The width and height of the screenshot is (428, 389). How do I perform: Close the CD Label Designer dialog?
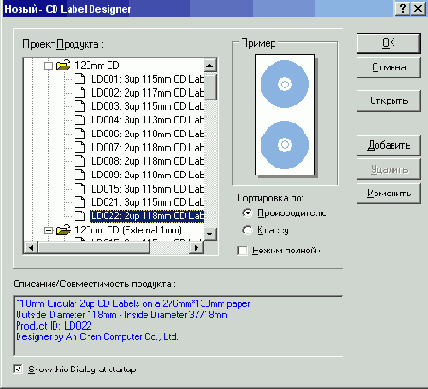tap(418, 8)
